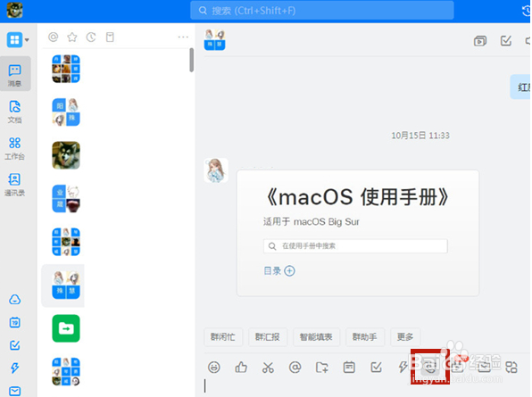Viewport: 532px width, 397px height.
Task: Click the envelope icon in the input toolbar
Action: (x=485, y=368)
